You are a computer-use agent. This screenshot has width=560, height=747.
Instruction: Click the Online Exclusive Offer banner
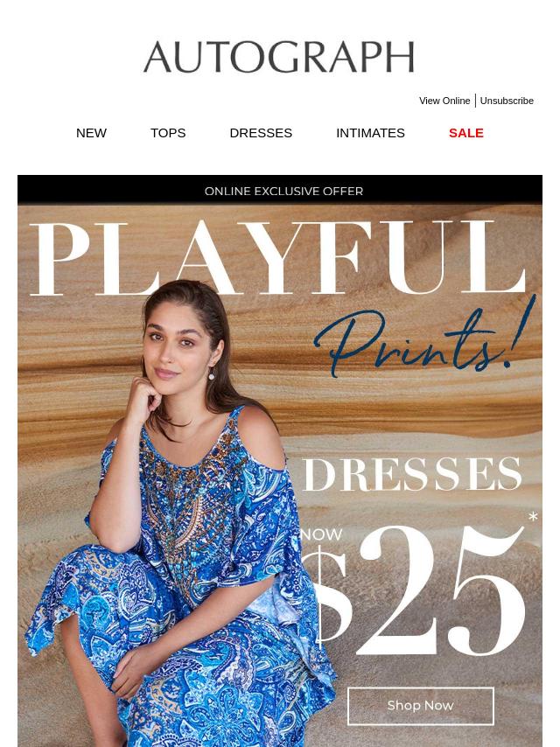pos(280,191)
